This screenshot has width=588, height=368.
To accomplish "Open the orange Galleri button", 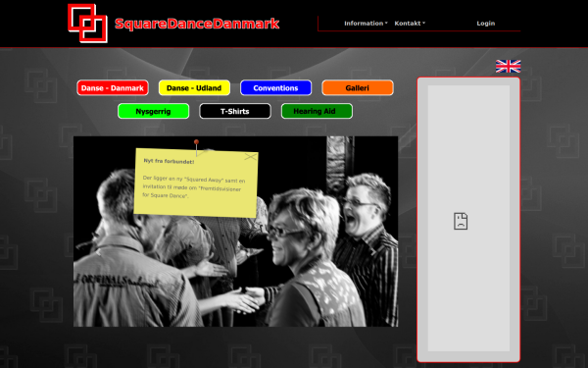I will [358, 88].
